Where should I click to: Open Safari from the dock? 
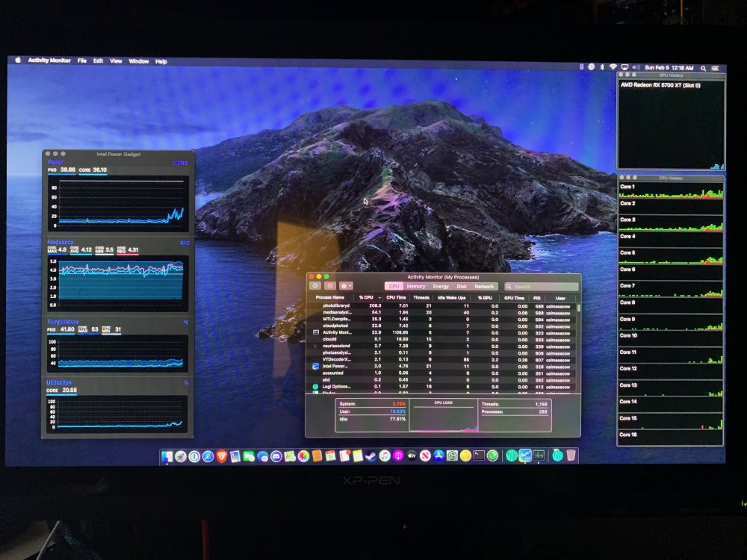208,456
